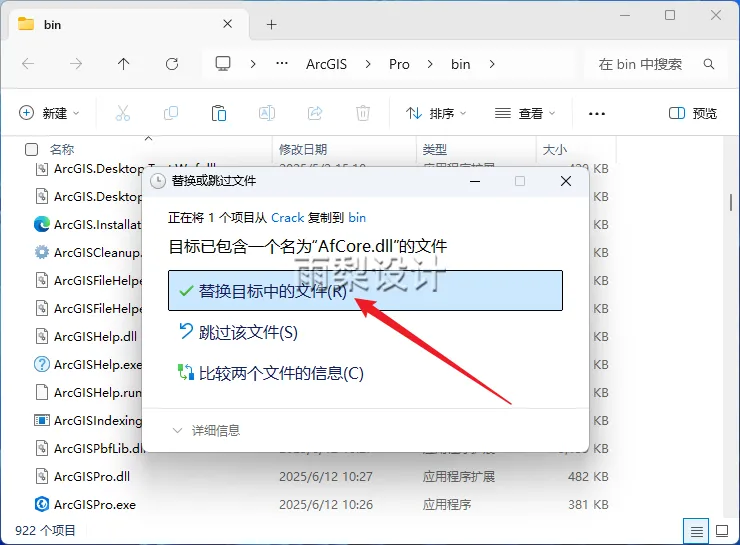Select the ArcGISIndexing file
This screenshot has width=740, height=545.
tap(98, 420)
